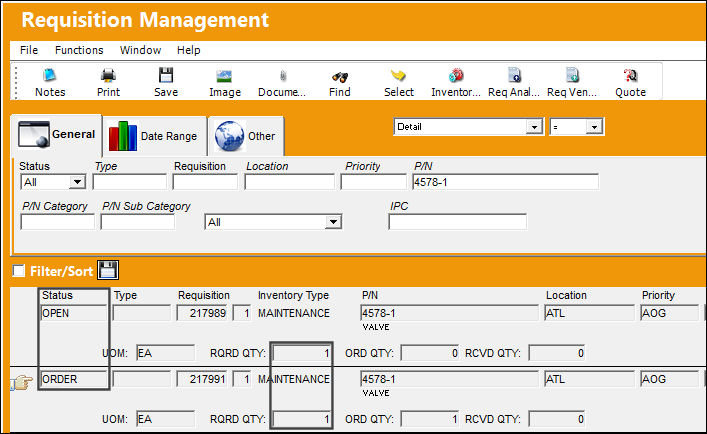Screen dimensions: 707x434
Task: Select the ORDER status cell
Action: (73, 379)
